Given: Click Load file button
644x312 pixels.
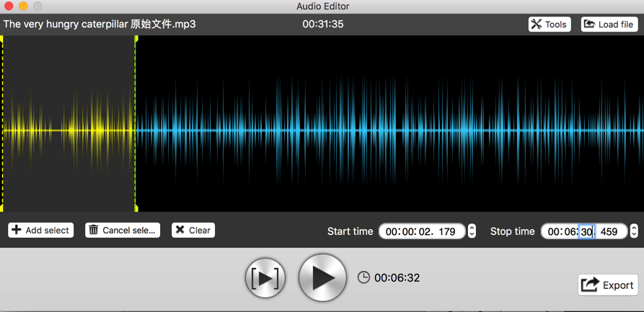Looking at the screenshot, I should 609,24.
